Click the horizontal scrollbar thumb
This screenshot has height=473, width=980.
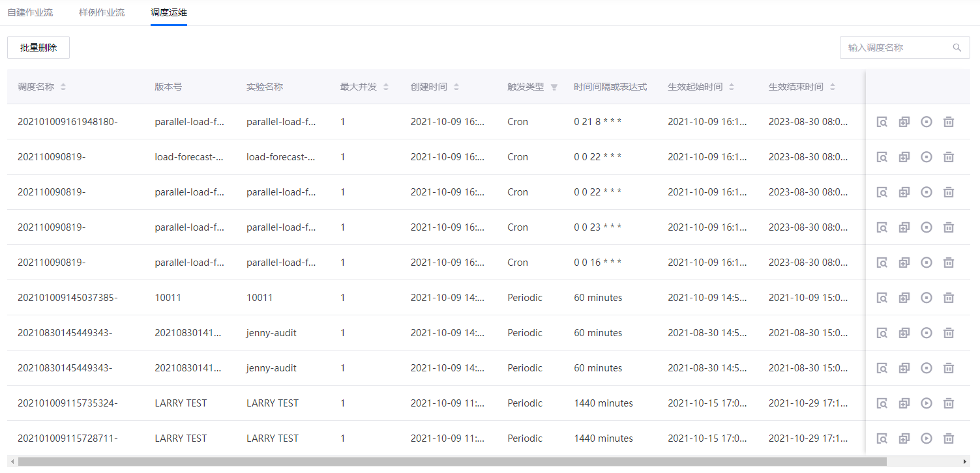coord(453,461)
